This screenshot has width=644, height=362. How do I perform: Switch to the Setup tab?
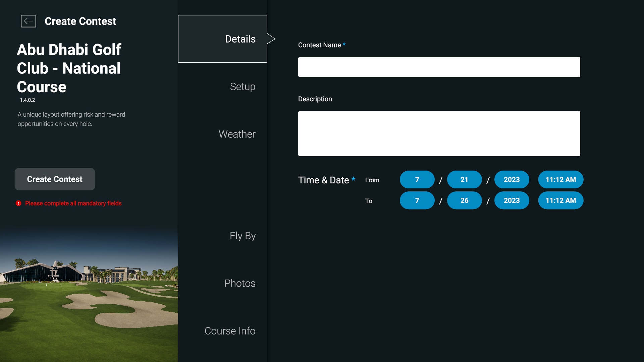pyautogui.click(x=243, y=86)
